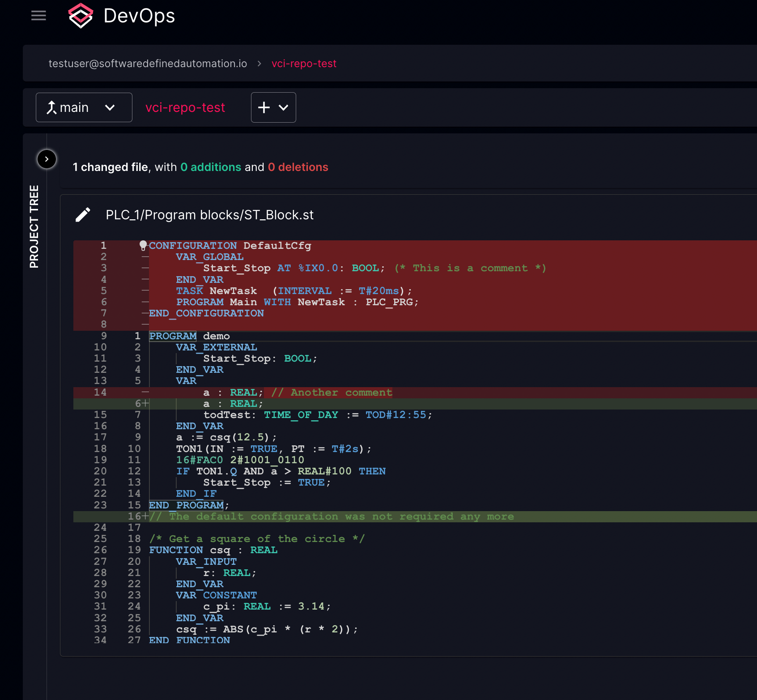Click the line 'FUNCTION csq : REAL'
Image resolution: width=757 pixels, height=700 pixels.
click(x=213, y=550)
